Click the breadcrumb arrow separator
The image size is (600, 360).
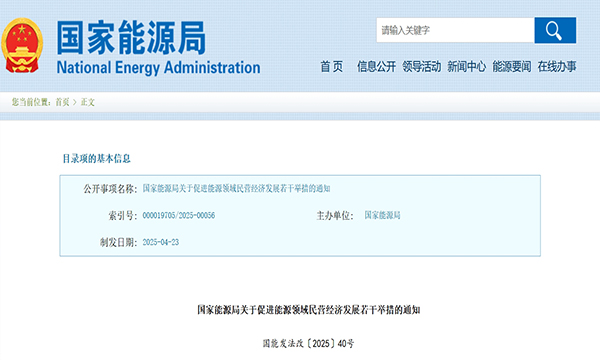click(x=75, y=102)
